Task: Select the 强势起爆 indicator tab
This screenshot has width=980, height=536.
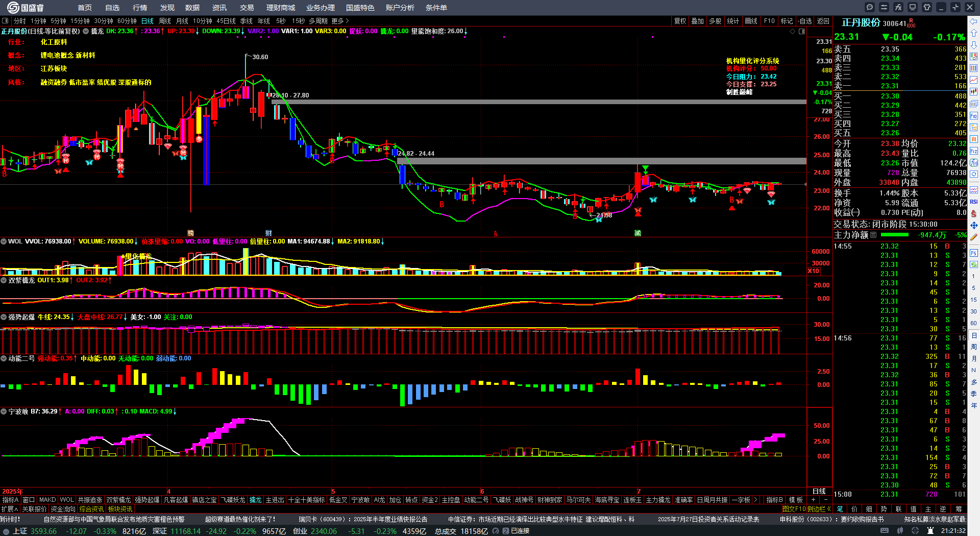Action: (147, 500)
